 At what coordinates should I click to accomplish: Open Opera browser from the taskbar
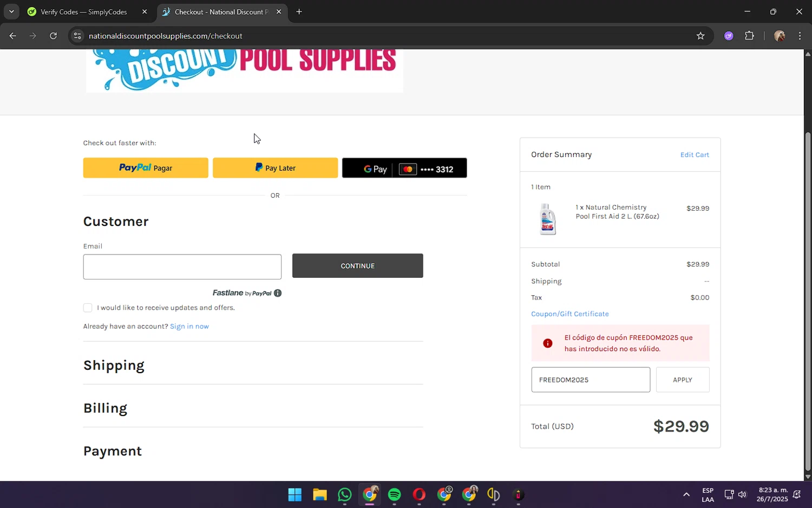pos(419,494)
